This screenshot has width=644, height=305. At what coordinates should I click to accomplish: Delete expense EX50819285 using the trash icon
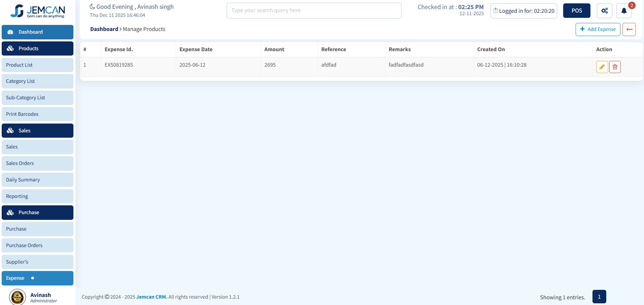[x=615, y=67]
